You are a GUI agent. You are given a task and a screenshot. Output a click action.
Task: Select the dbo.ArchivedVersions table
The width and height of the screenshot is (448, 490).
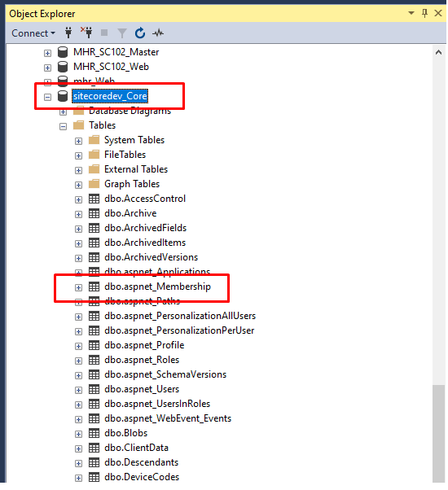pos(152,257)
